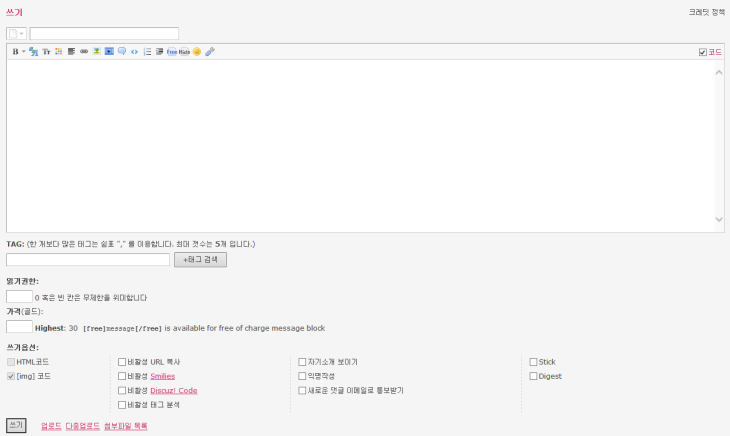Check the Digest option
Viewport: 730px width, 436px height.
[534, 376]
